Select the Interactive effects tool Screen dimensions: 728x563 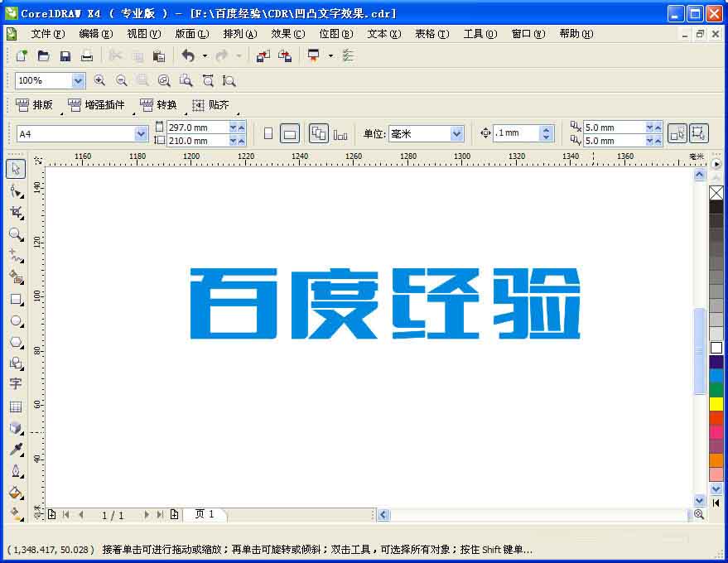pos(16,428)
